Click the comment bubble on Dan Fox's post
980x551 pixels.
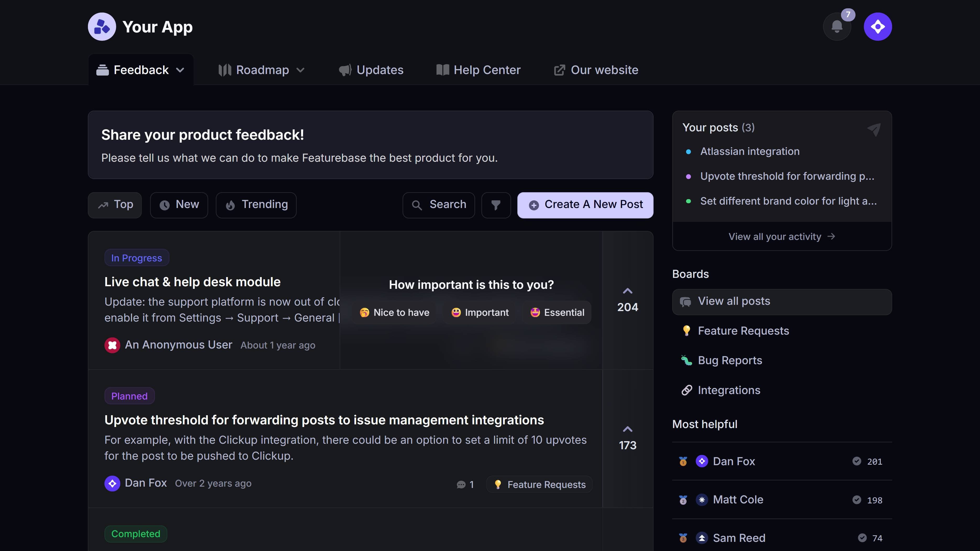click(461, 485)
